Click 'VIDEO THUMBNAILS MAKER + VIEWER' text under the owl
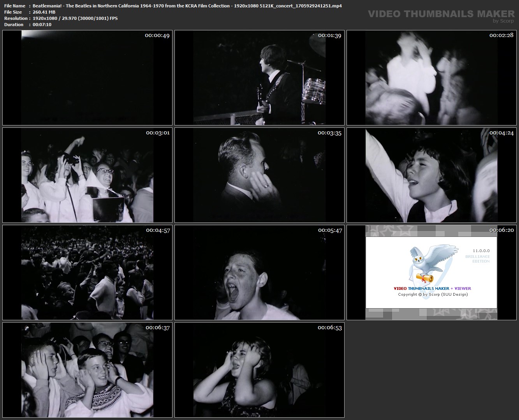The height and width of the screenshot is (420, 519). [x=433, y=289]
